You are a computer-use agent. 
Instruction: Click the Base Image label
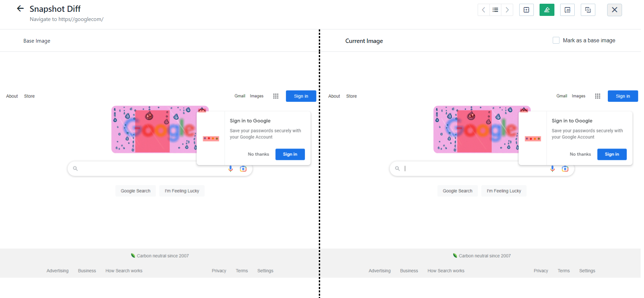37,41
